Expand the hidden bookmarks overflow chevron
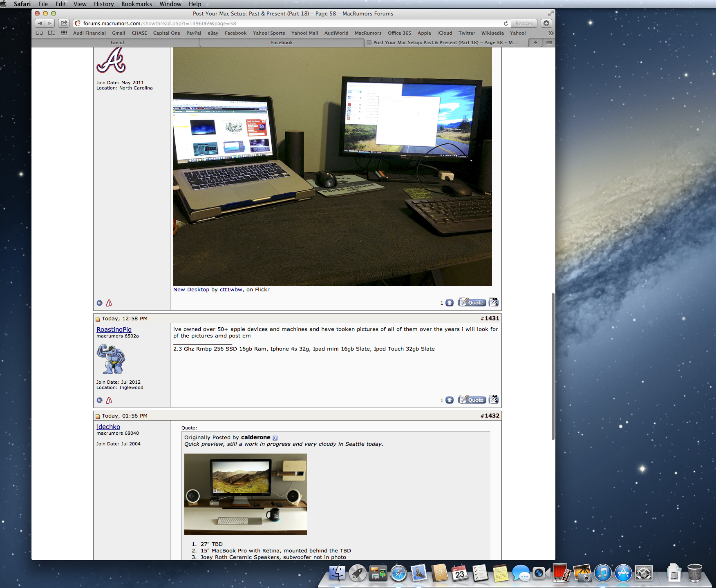The width and height of the screenshot is (716, 588). pyautogui.click(x=551, y=33)
